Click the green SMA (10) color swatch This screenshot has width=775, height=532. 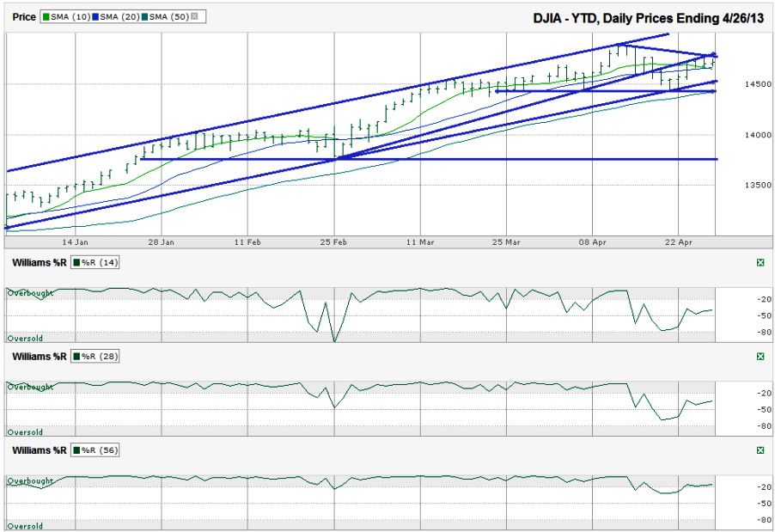pyautogui.click(x=46, y=17)
